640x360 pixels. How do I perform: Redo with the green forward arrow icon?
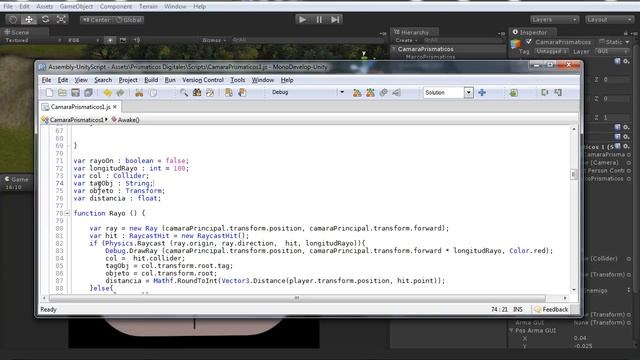(x=120, y=93)
